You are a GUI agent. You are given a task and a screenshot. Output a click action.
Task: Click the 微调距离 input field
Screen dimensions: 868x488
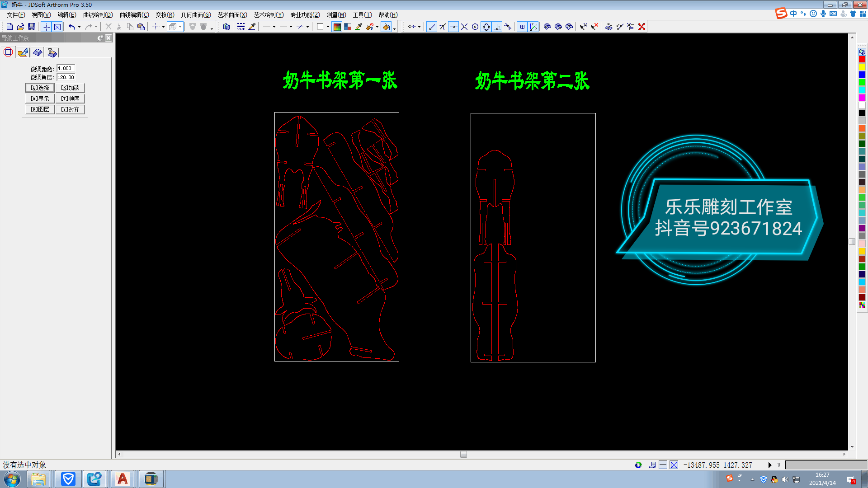(x=66, y=69)
